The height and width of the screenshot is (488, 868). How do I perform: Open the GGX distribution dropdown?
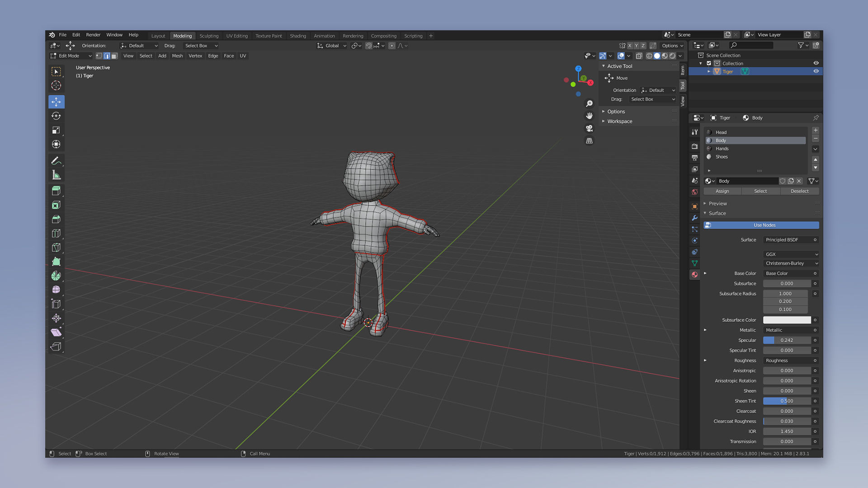point(791,254)
